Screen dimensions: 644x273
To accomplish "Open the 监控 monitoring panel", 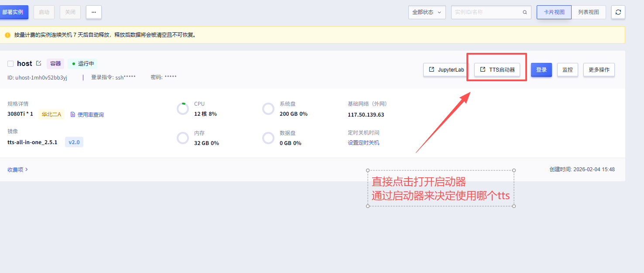I will tap(567, 69).
